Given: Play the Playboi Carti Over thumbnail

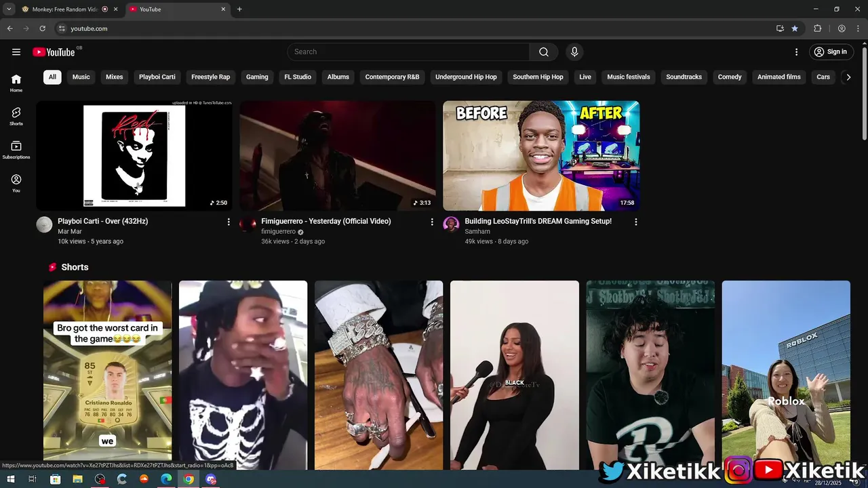Looking at the screenshot, I should tap(134, 156).
